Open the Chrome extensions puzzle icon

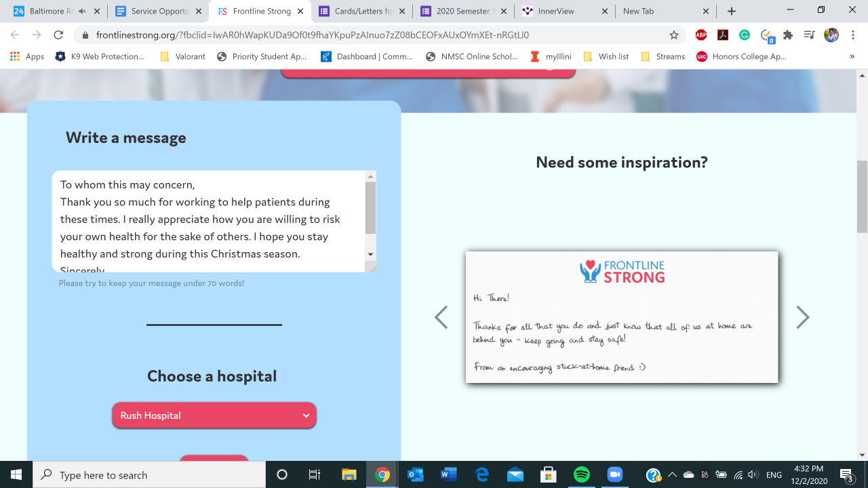[x=788, y=35]
